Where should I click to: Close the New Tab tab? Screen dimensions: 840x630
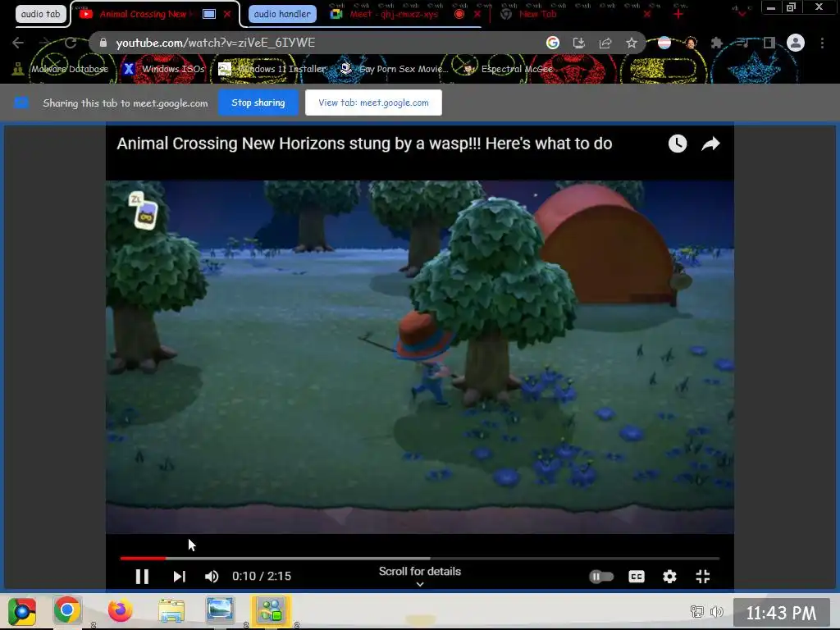point(647,14)
